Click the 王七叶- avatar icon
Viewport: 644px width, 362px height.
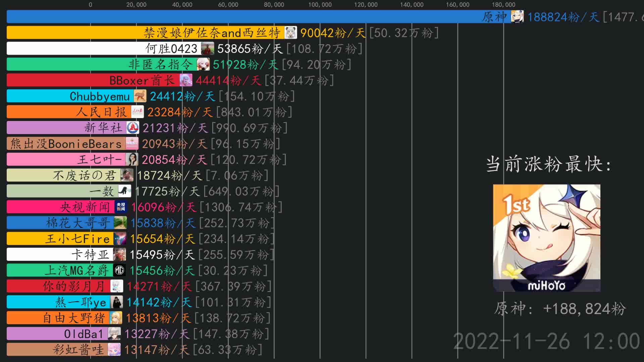[132, 159]
